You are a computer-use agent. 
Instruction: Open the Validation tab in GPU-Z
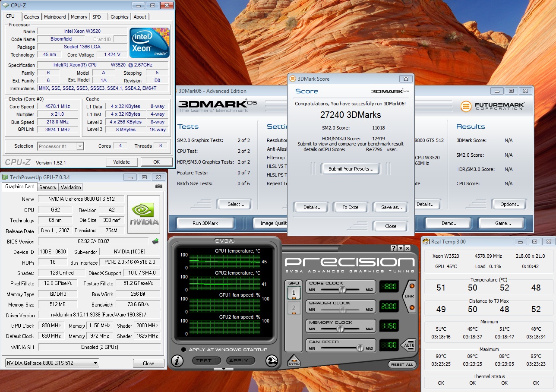[71, 187]
